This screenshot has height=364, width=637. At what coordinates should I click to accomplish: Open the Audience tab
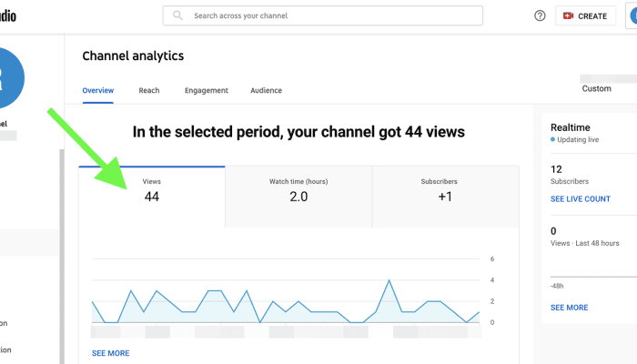[266, 91]
